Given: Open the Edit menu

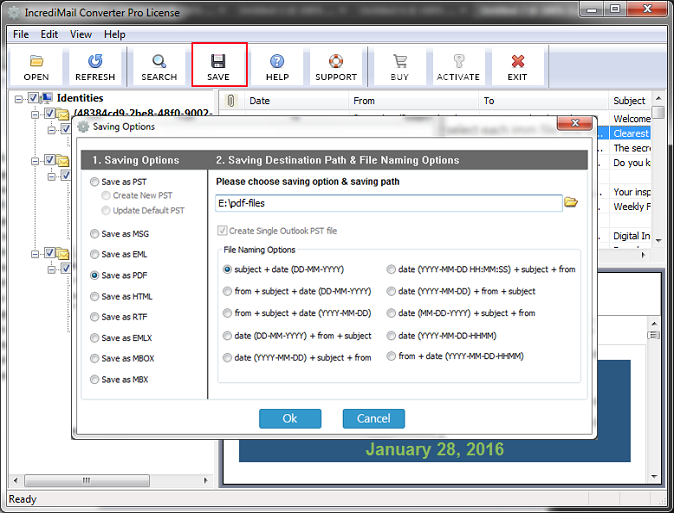Looking at the screenshot, I should pos(49,34).
